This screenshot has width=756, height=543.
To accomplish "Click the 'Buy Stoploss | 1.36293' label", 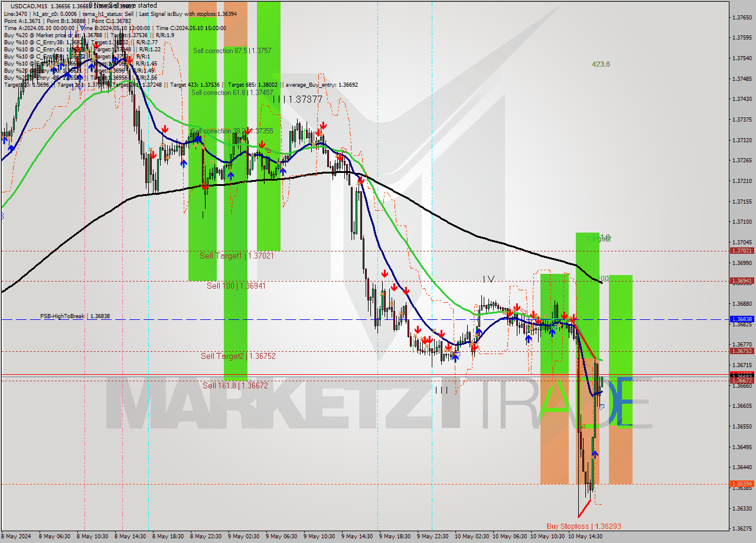I will (x=584, y=526).
